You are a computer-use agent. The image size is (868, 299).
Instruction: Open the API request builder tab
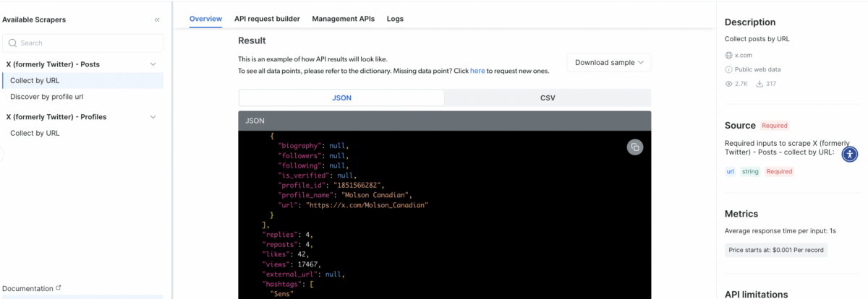[x=267, y=19]
